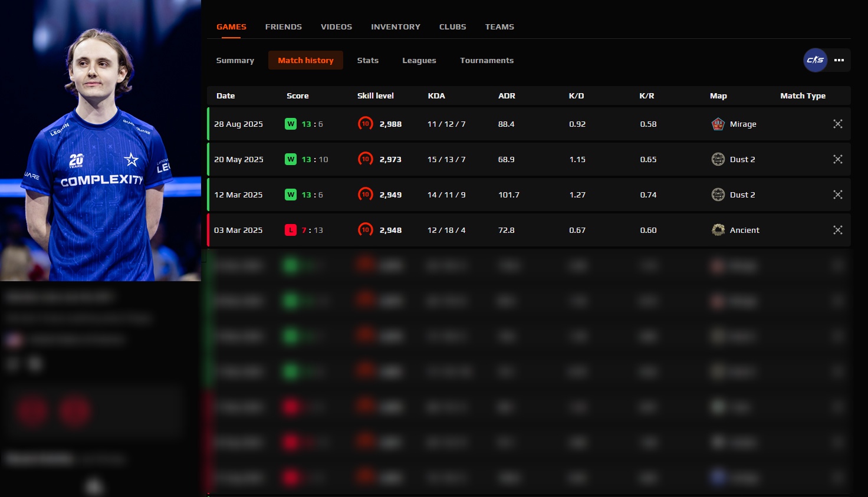Click the 2,973 skill level value
The width and height of the screenshot is (868, 497).
tap(390, 159)
